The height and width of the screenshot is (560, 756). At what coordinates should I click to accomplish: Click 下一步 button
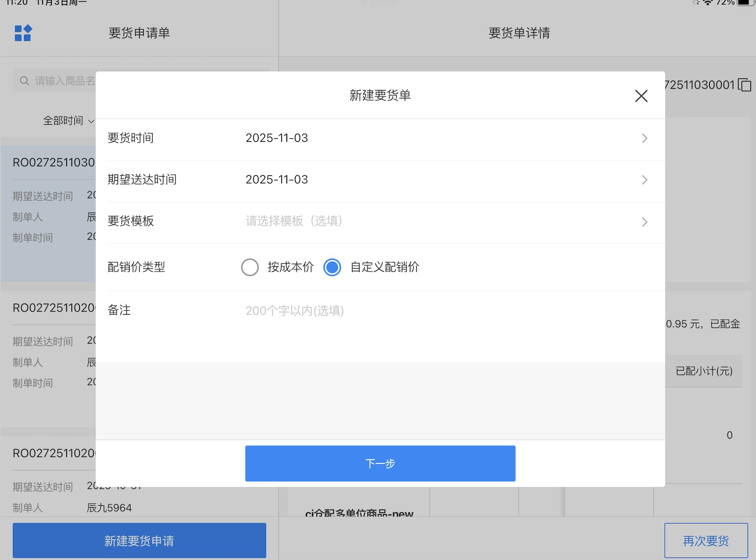380,463
